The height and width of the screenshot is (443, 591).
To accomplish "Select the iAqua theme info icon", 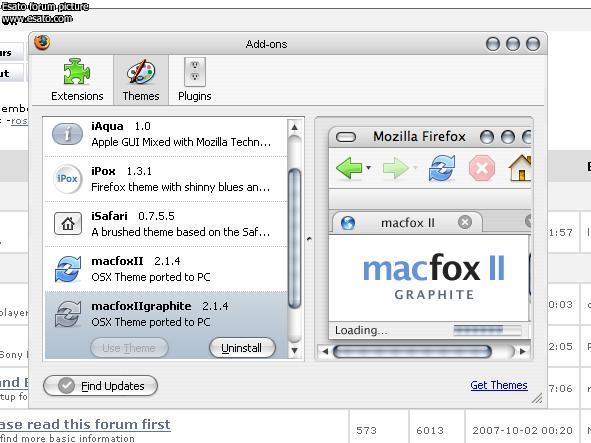I will point(67,134).
